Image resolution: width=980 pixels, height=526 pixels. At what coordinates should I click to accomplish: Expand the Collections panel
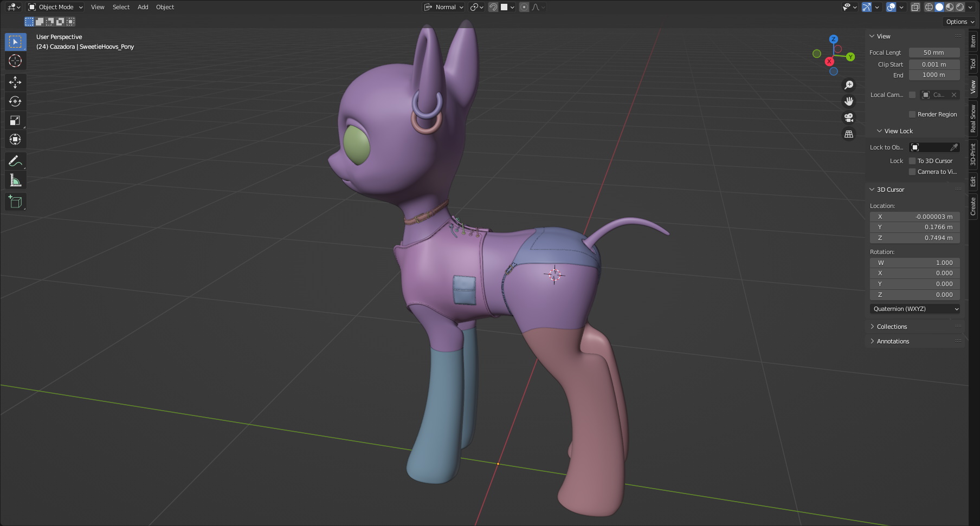(x=872, y=327)
